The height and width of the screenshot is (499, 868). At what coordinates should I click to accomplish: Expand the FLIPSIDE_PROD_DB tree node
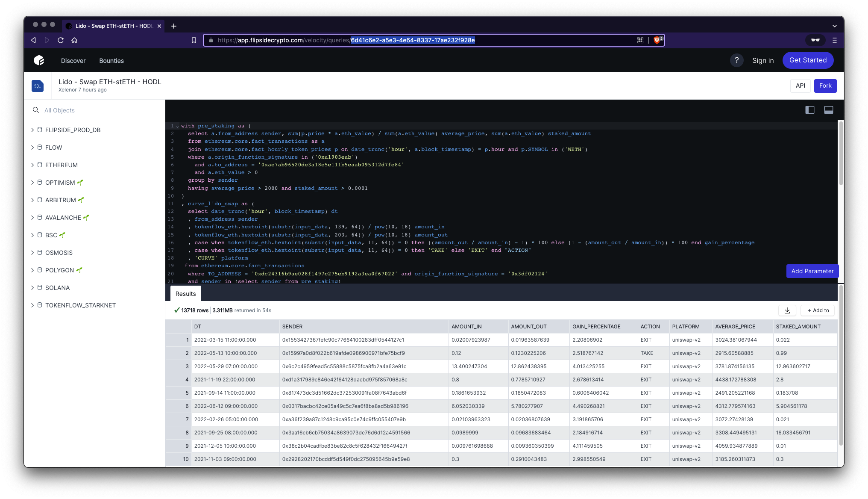pyautogui.click(x=32, y=130)
